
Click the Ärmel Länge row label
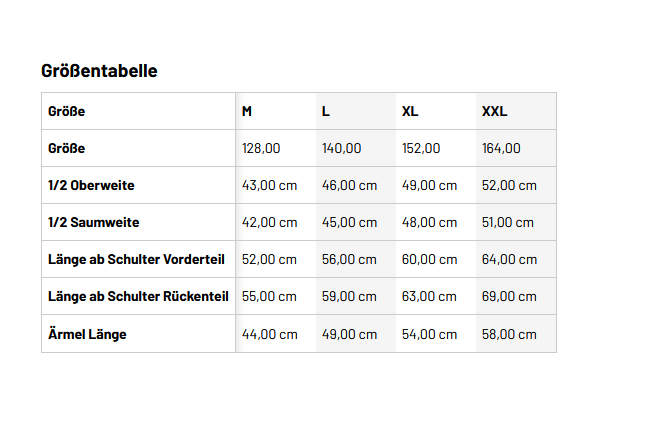(87, 334)
